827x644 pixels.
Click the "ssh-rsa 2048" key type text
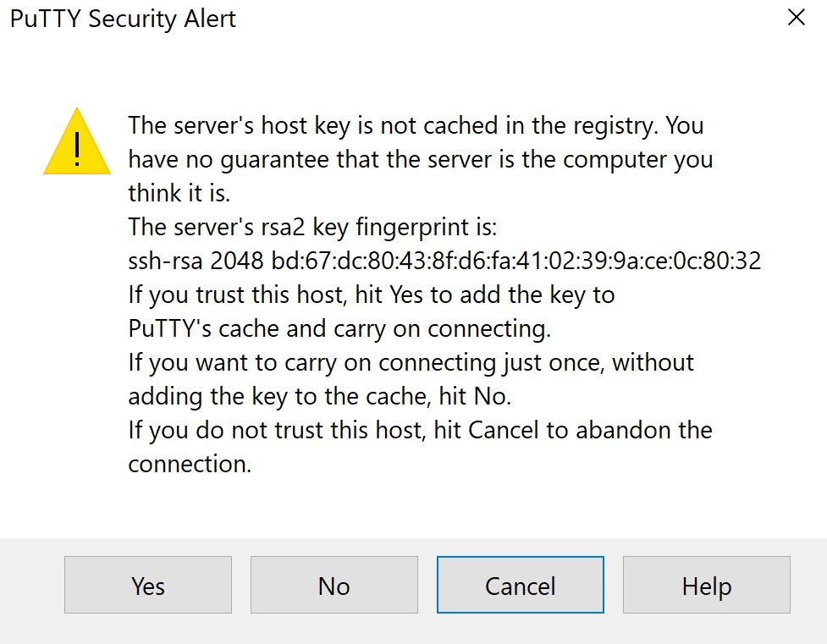tap(183, 261)
